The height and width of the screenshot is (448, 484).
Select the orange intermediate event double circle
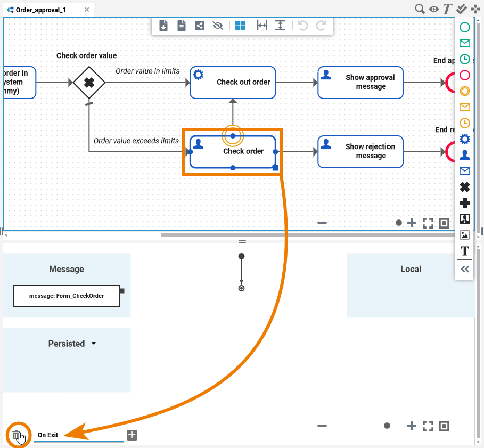tap(465, 91)
